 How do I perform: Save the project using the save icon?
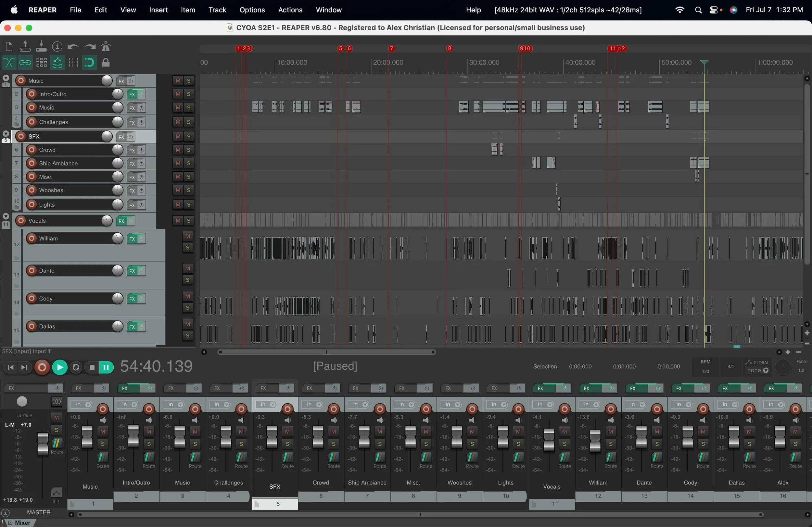(41, 46)
